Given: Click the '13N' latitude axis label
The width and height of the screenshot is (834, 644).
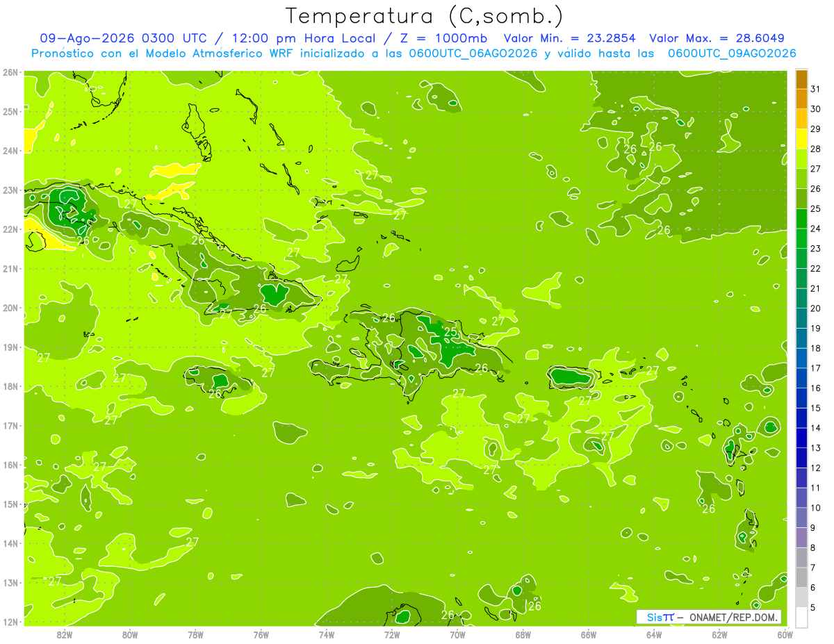Looking at the screenshot, I should [x=10, y=583].
